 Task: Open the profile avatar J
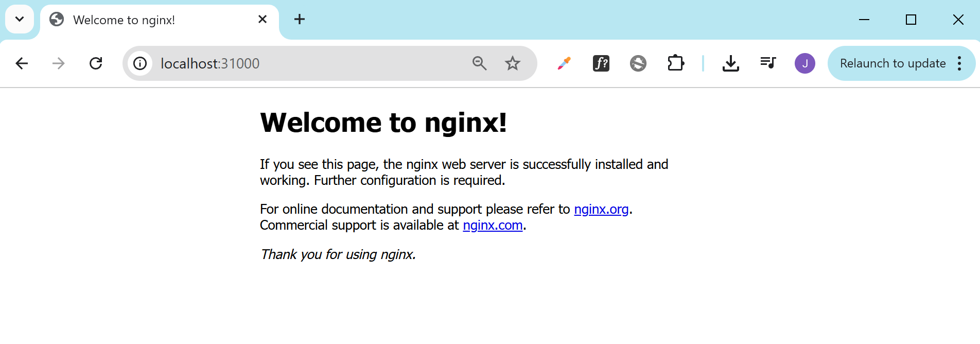pyautogui.click(x=805, y=63)
